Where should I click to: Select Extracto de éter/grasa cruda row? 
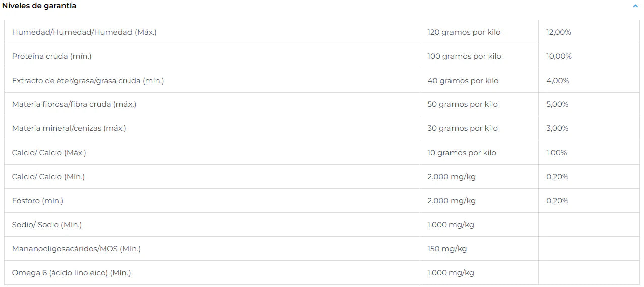[x=321, y=81]
